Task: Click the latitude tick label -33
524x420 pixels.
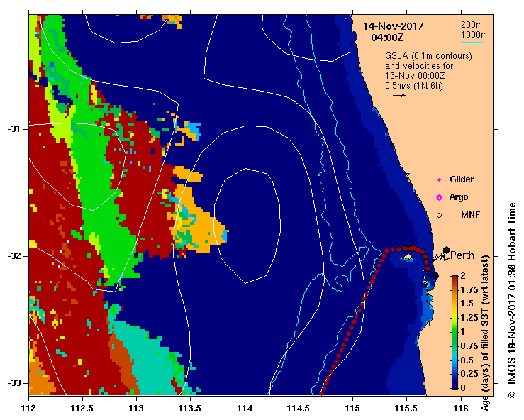Action: coord(13,383)
